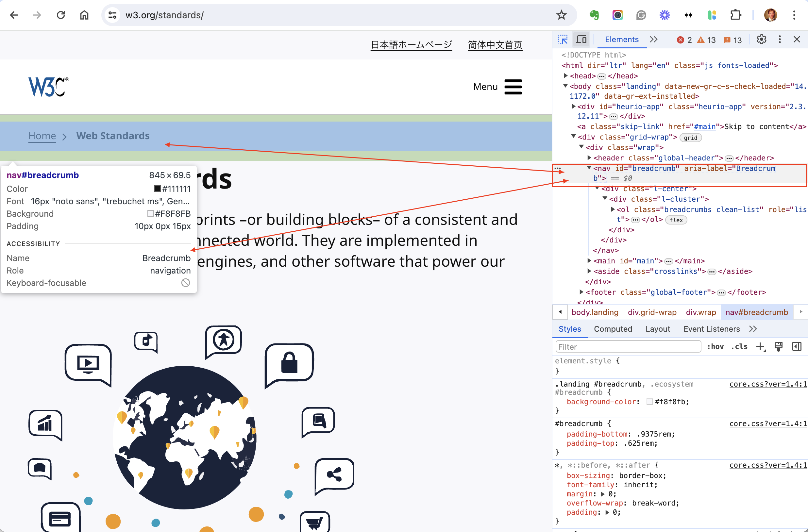Click the flex badge next to ol breadcrumbs
The image size is (808, 532).
676,220
